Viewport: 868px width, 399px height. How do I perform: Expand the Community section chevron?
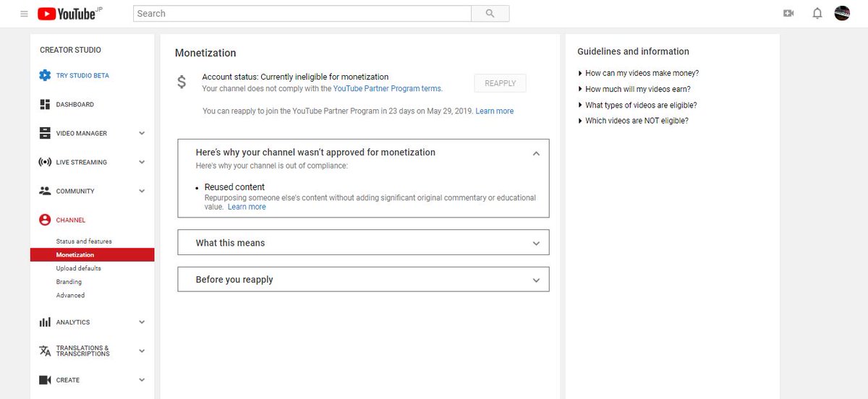pos(142,191)
